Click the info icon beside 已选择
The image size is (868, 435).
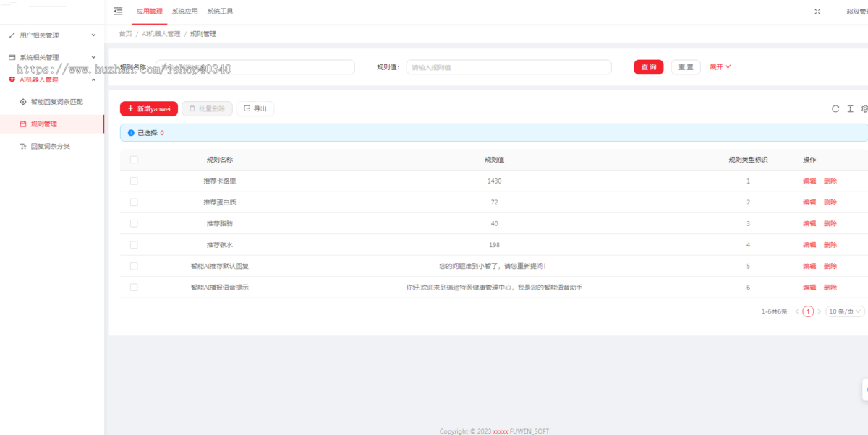coord(131,133)
